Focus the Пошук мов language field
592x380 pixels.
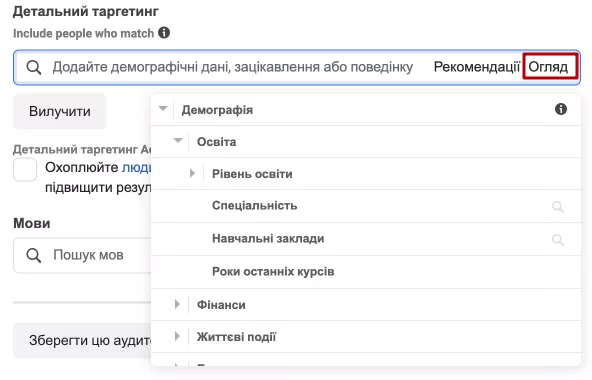[82, 255]
